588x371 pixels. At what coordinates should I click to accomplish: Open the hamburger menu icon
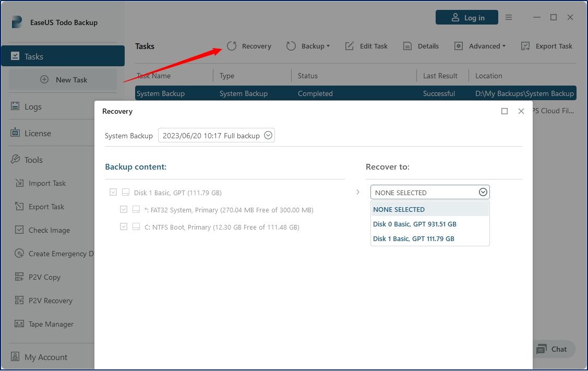[509, 17]
